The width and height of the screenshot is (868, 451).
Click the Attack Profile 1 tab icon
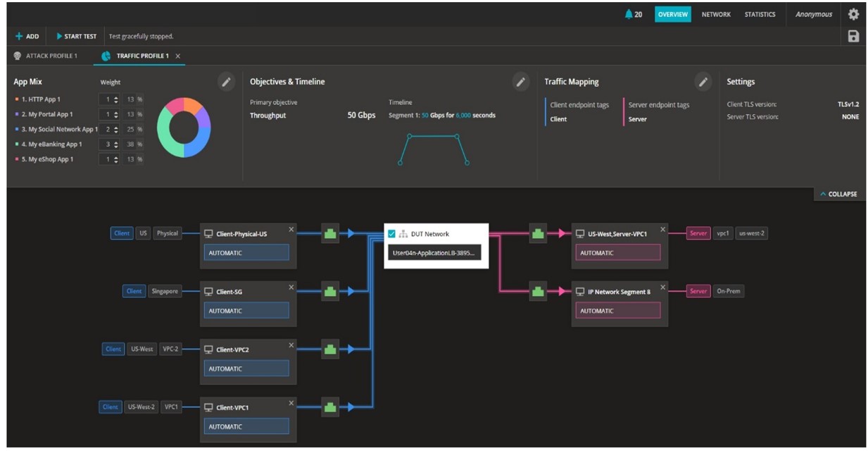coord(17,56)
